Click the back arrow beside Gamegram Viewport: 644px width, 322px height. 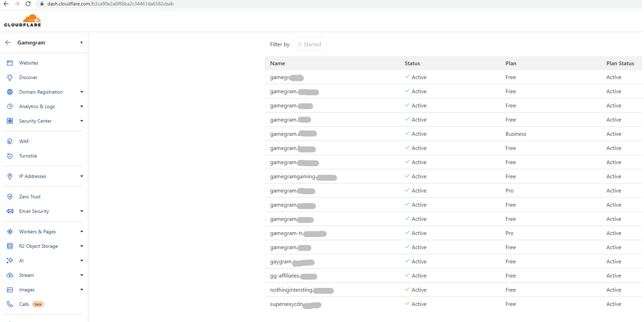[x=8, y=43]
